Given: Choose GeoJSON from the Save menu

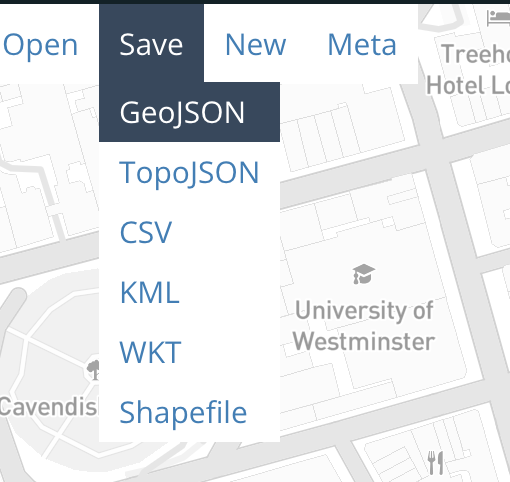Looking at the screenshot, I should [189, 112].
